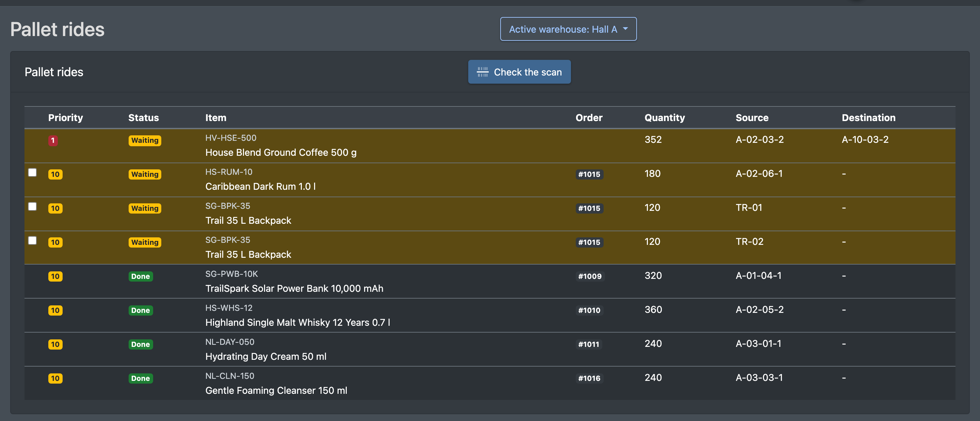Click the Item column header
Viewport: 980px width, 421px height.
(x=216, y=118)
